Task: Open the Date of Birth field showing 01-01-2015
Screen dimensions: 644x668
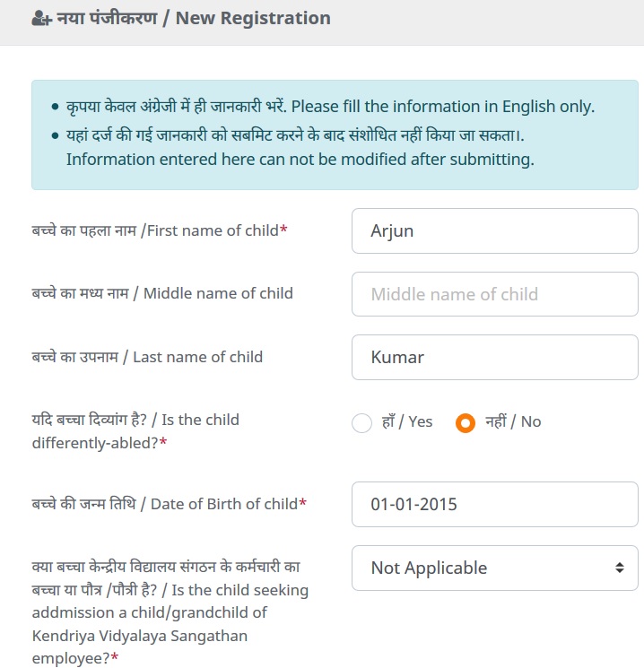Action: (x=494, y=505)
